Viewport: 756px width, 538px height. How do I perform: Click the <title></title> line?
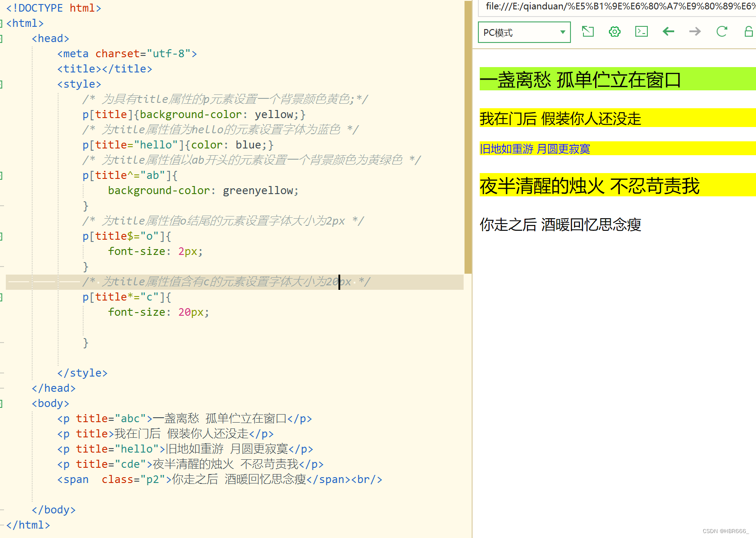point(105,69)
